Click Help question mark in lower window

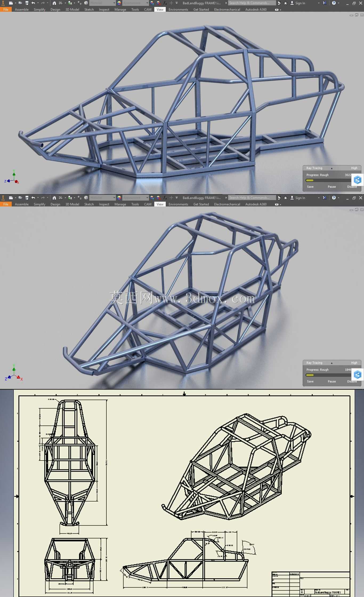pos(334,198)
